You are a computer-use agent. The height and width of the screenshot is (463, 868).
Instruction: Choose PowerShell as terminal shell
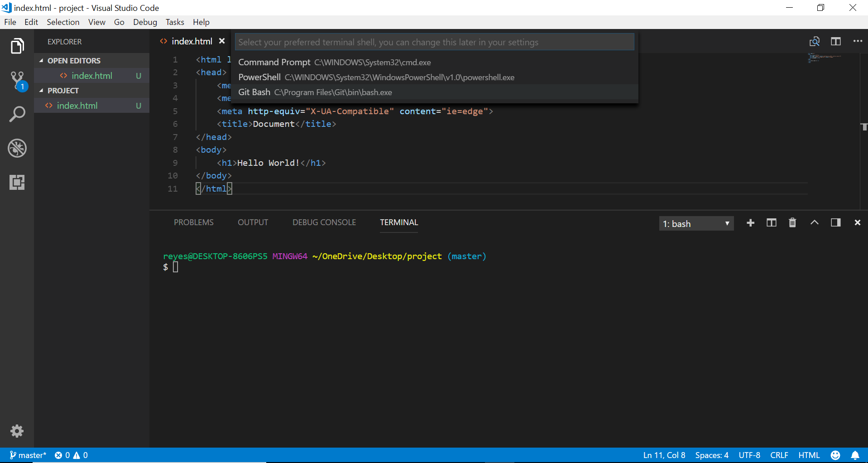point(435,77)
